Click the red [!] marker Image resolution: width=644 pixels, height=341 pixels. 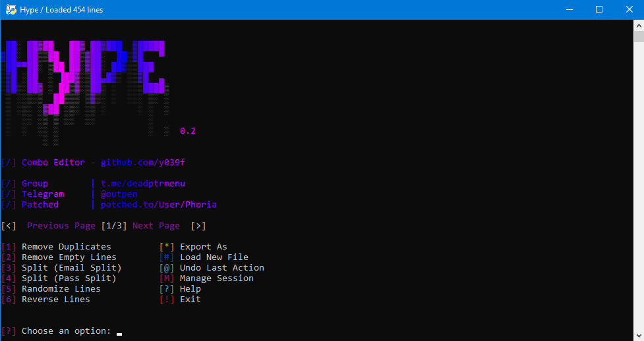tap(167, 299)
